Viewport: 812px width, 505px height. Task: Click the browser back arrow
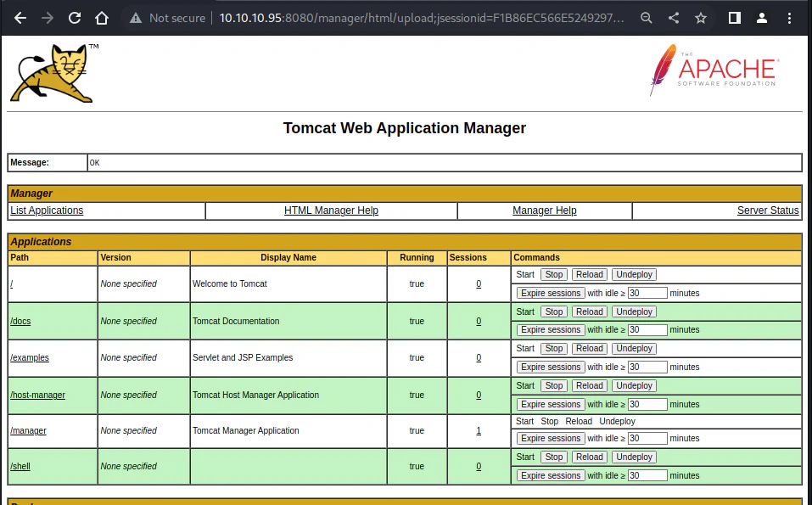click(20, 18)
